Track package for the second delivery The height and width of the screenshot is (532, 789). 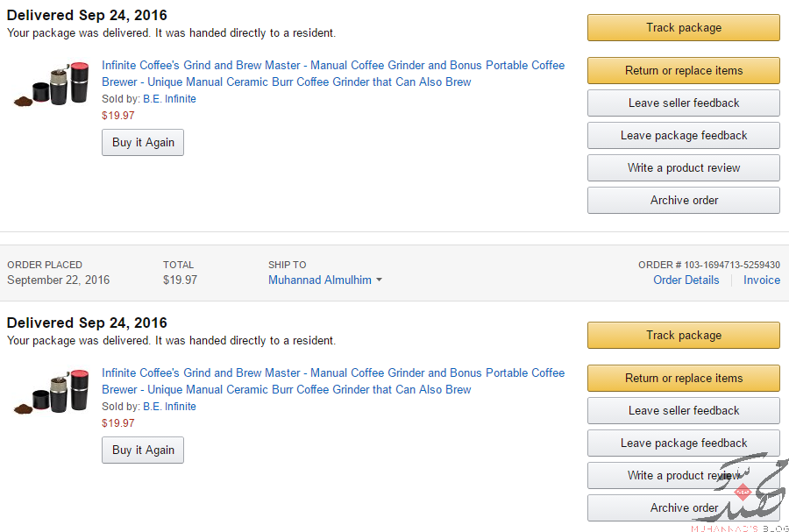click(x=683, y=336)
